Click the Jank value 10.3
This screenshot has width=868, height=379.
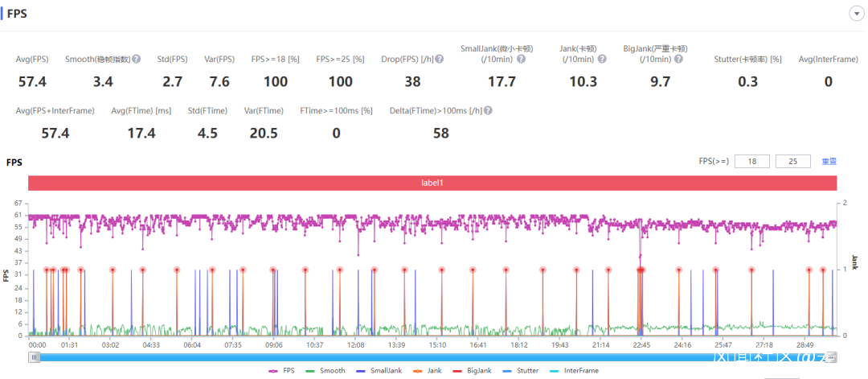click(583, 82)
